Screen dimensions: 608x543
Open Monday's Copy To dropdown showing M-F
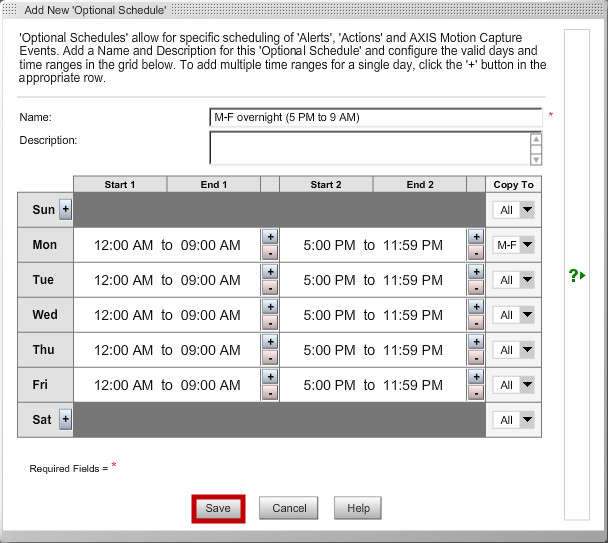point(515,245)
